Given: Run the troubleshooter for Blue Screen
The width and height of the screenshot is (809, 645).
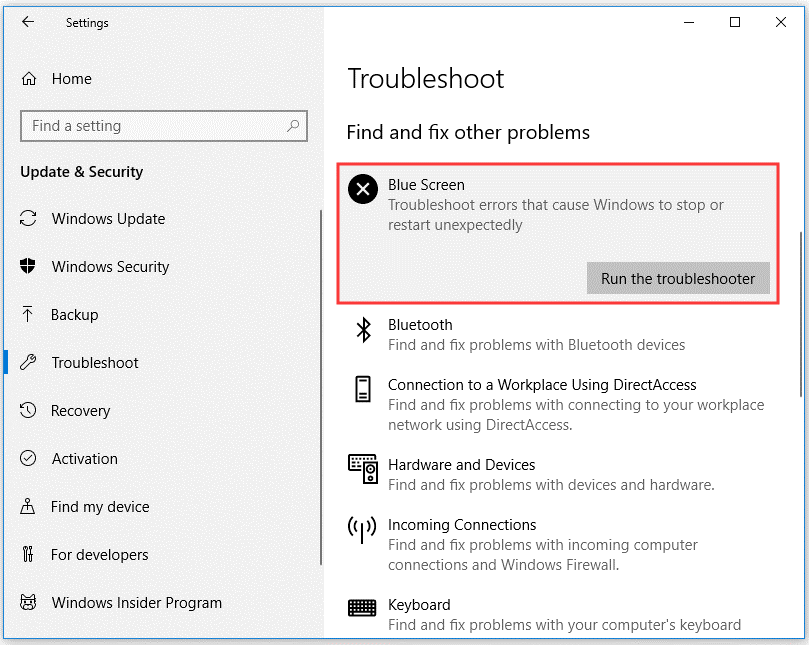Looking at the screenshot, I should click(x=678, y=279).
